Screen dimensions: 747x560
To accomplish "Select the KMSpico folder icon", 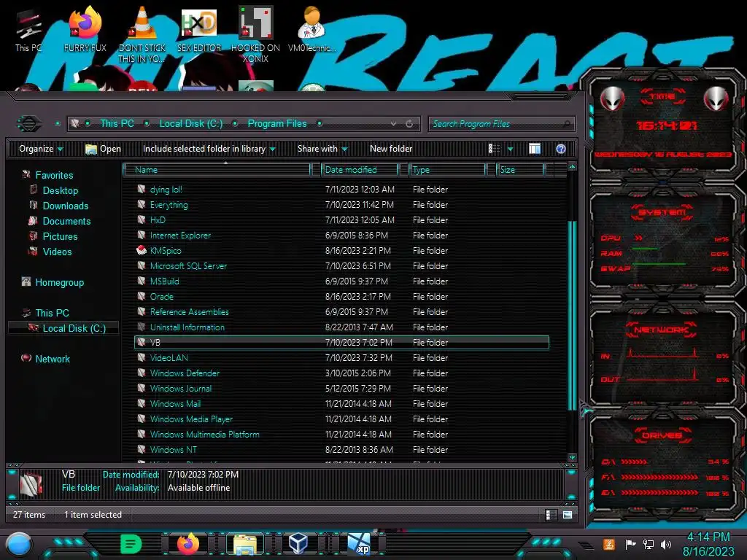I will click(x=142, y=251).
